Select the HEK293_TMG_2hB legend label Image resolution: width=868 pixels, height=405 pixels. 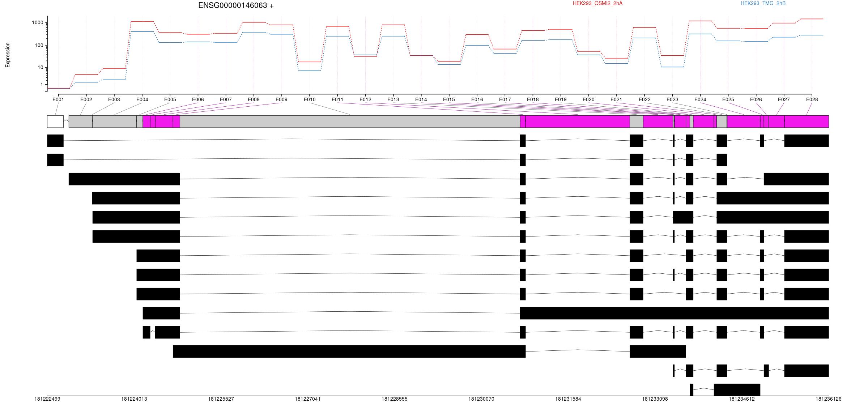click(763, 3)
